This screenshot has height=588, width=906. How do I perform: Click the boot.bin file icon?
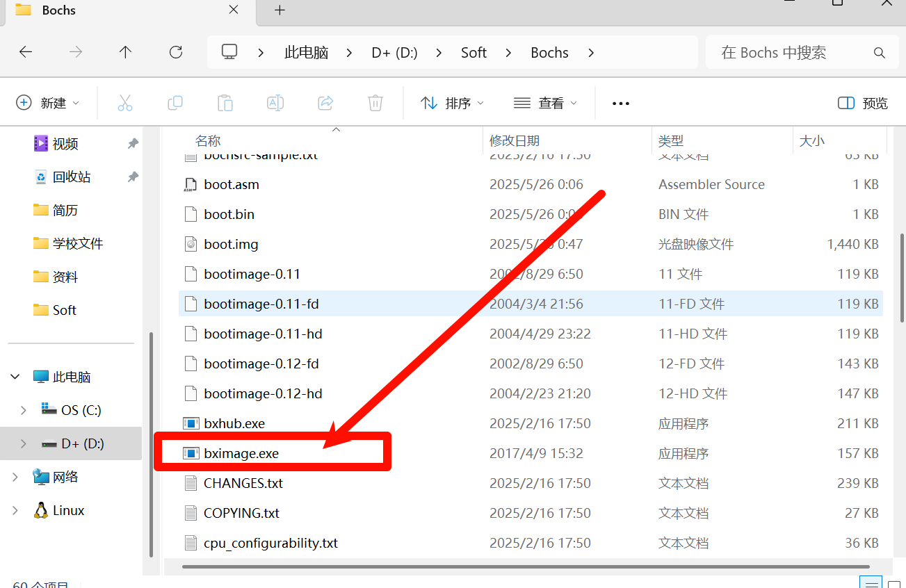(x=191, y=214)
